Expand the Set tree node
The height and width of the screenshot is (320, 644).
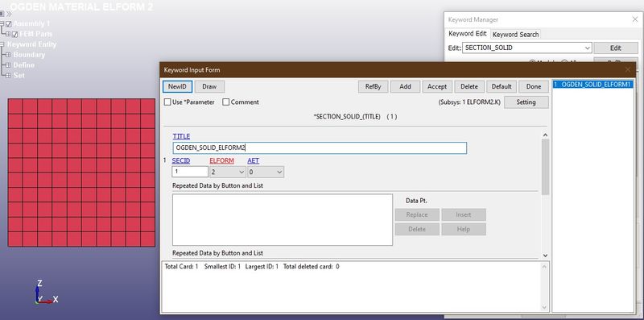coord(8,75)
